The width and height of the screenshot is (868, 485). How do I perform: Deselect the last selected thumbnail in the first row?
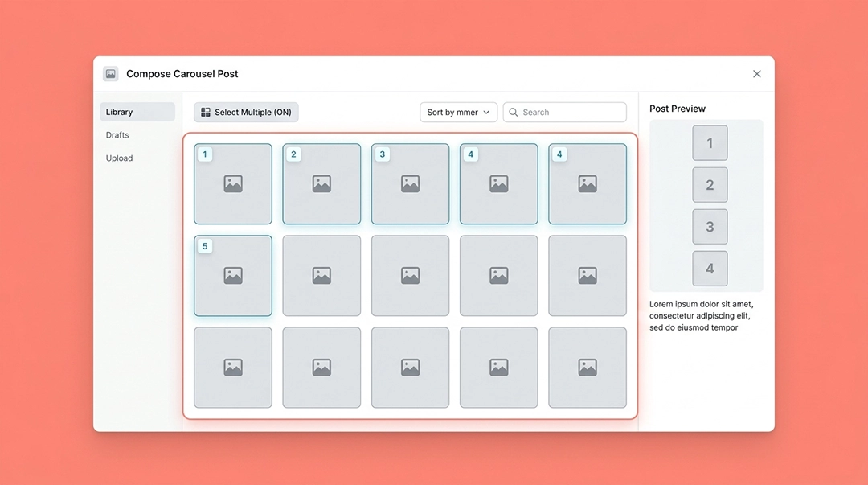(x=588, y=184)
